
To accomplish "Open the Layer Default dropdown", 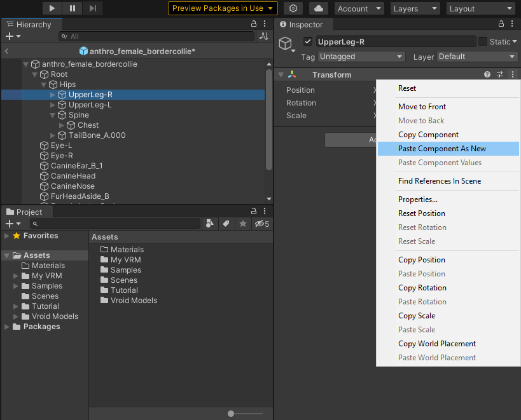I will [477, 57].
